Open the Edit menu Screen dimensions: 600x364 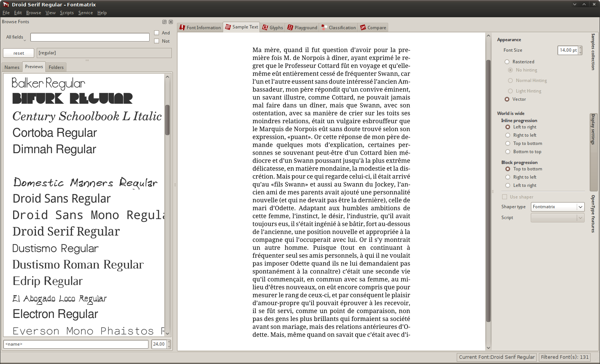tap(18, 13)
